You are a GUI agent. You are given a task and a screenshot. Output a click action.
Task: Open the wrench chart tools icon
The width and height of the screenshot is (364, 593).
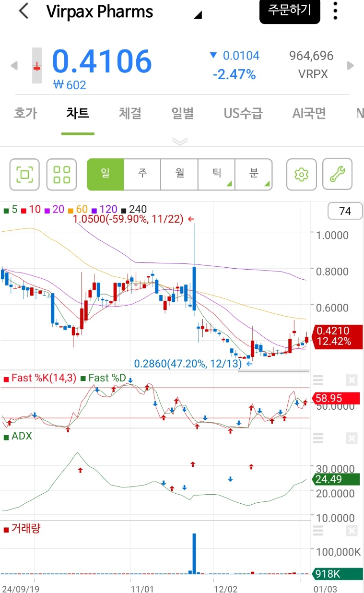coord(338,174)
